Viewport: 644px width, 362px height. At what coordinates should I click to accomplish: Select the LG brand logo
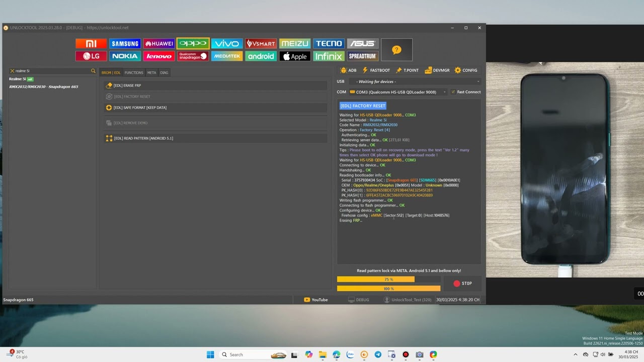pos(91,56)
